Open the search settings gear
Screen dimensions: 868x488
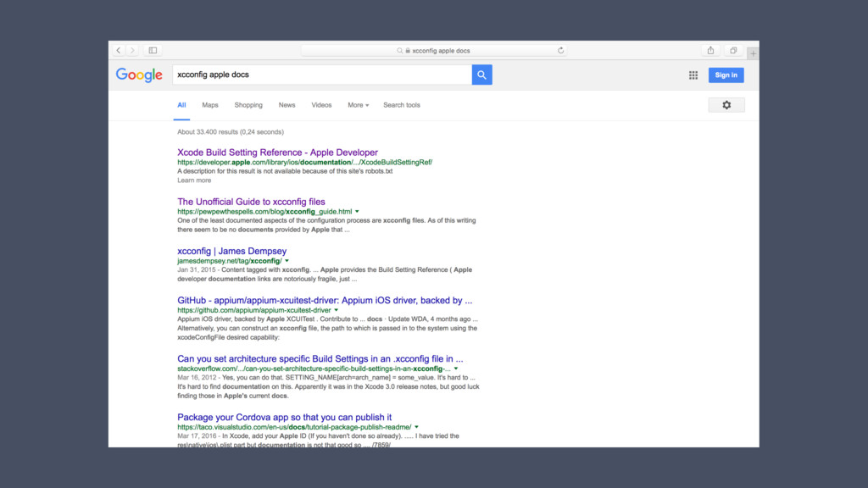726,105
